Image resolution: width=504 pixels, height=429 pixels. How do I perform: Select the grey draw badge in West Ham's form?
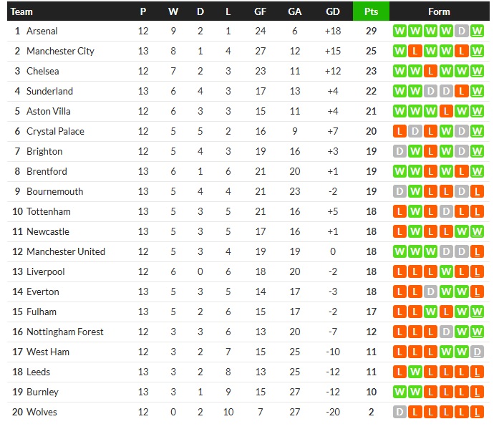[x=478, y=352]
